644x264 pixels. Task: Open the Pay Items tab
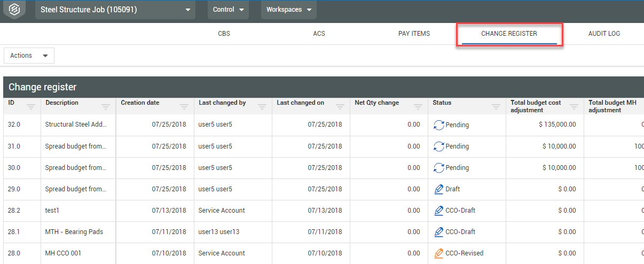414,34
